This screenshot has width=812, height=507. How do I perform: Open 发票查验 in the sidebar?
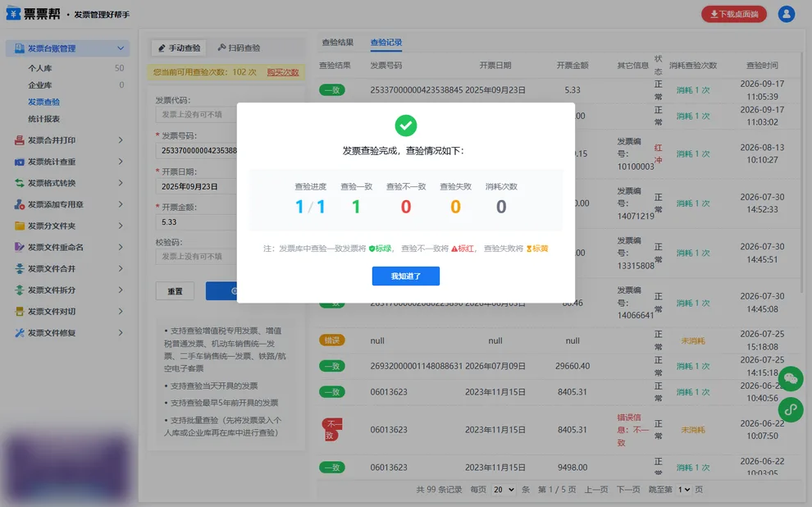click(44, 102)
